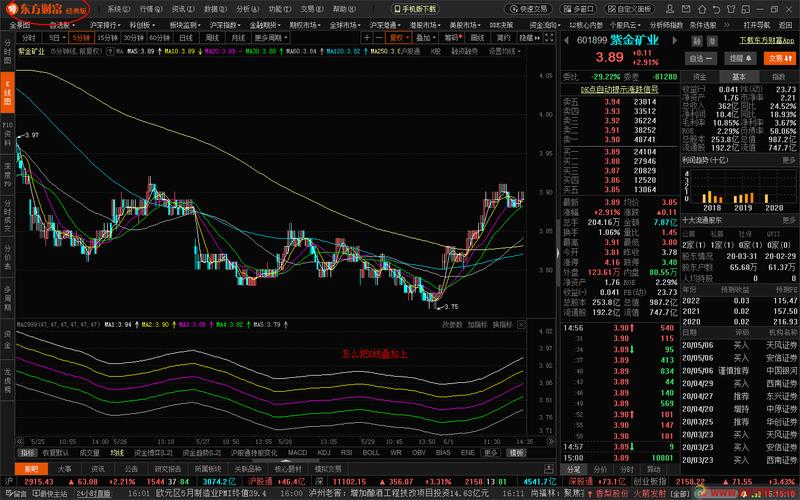Image resolution: width=800 pixels, height=500 pixels.
Task: Open the user account icon
Action: [671, 9]
